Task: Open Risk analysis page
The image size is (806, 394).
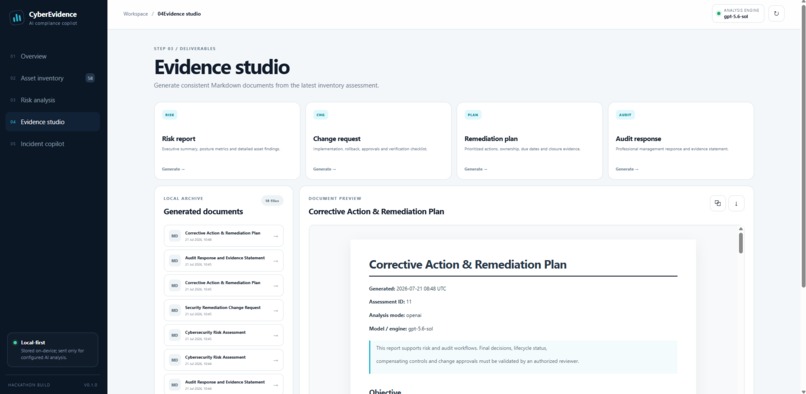Action: [52, 100]
